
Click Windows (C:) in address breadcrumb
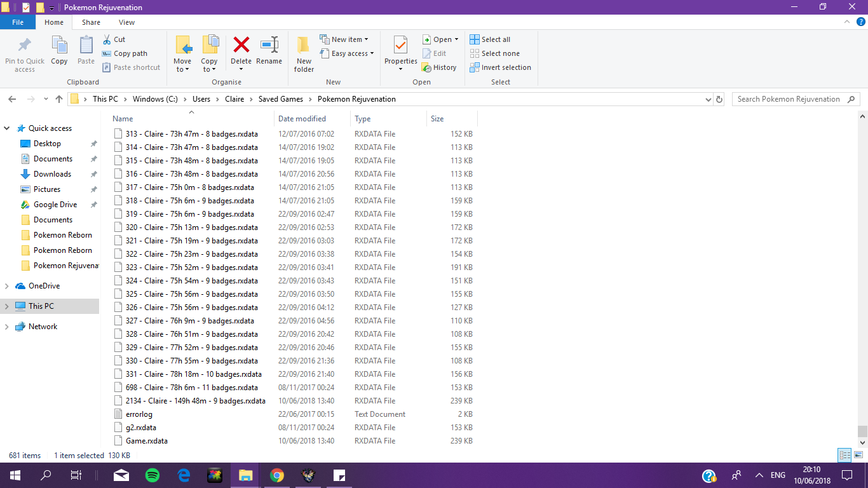155,99
